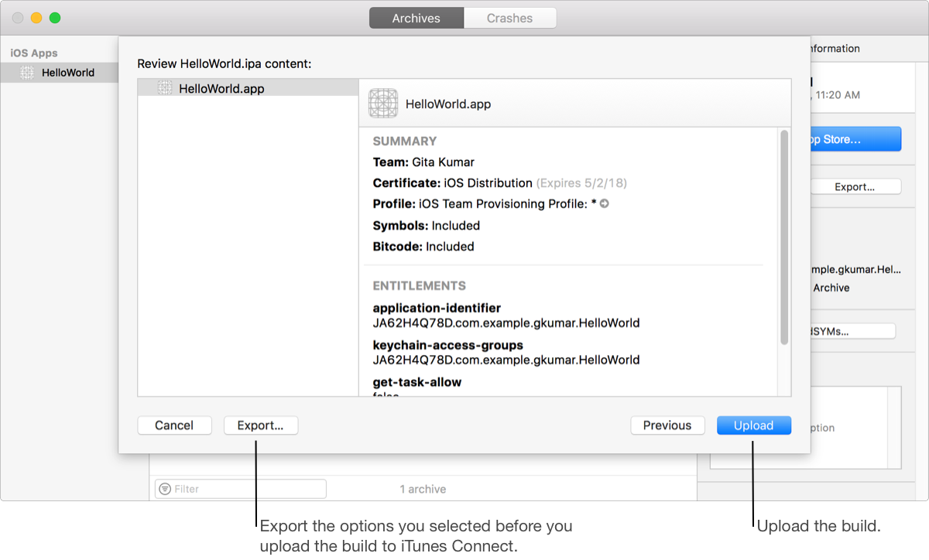This screenshot has width=929, height=560.
Task: Click the get-task-allow entitlement label
Action: click(417, 382)
